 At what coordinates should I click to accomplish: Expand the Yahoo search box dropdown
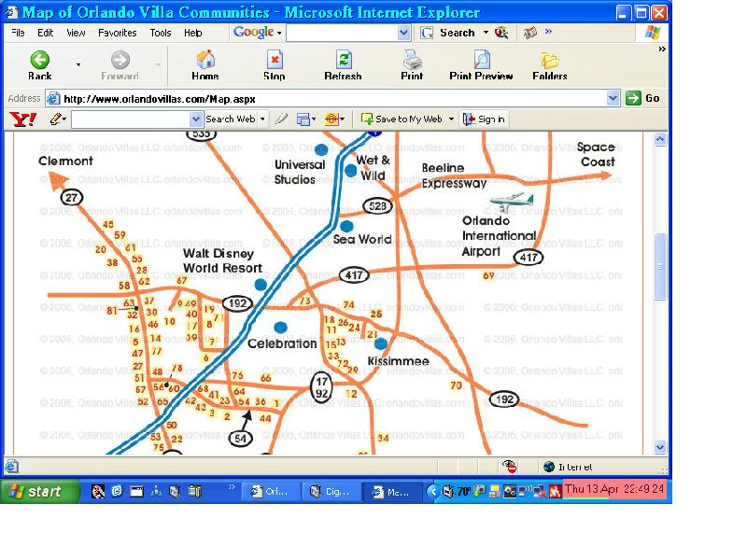coord(196,119)
